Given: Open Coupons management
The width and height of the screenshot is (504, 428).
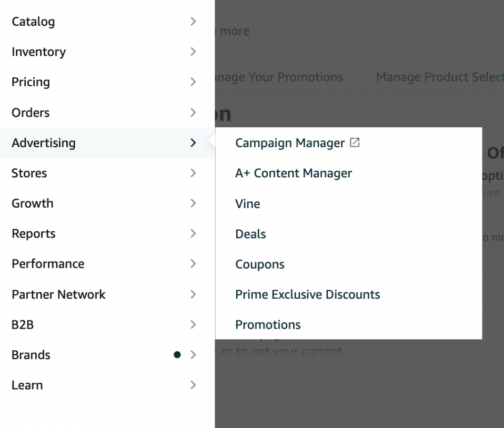Looking at the screenshot, I should coord(260,264).
